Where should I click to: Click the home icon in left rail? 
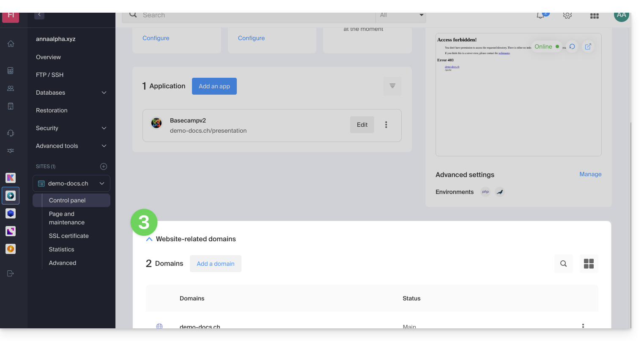(x=11, y=44)
